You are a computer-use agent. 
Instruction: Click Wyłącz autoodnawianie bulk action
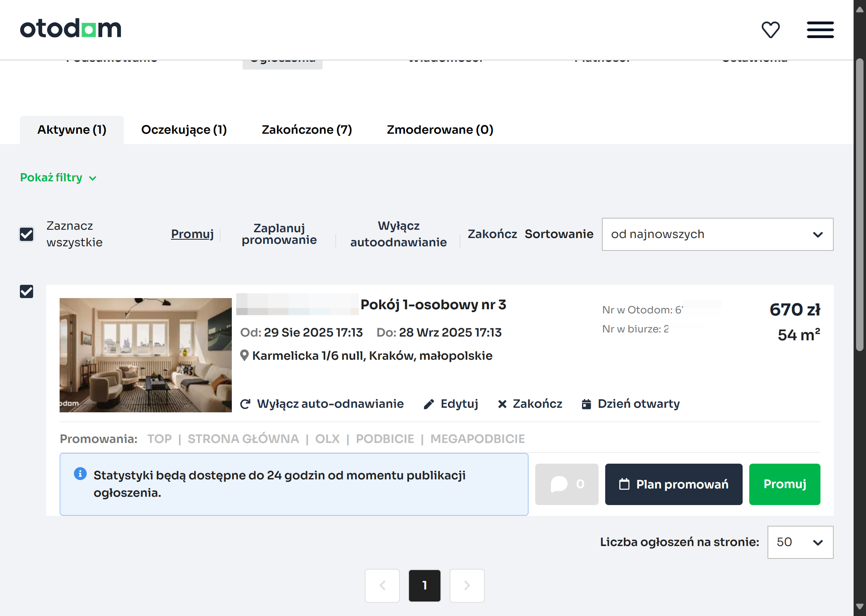coord(399,234)
